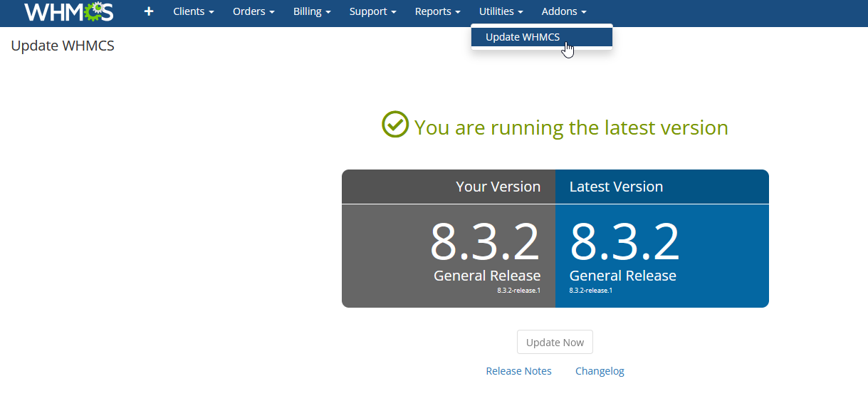Collapse the Utilities menu
Image resolution: width=868 pixels, height=396 pixels.
[x=501, y=12]
